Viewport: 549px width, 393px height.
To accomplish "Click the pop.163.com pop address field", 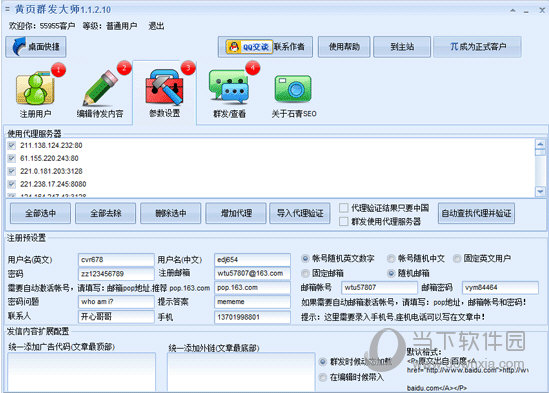I will tap(252, 288).
